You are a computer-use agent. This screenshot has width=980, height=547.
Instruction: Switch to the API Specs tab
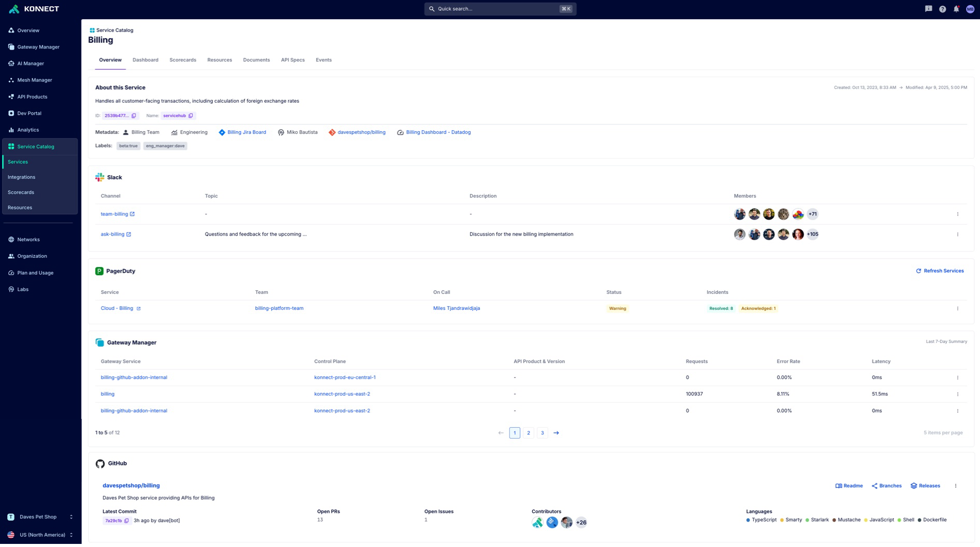pyautogui.click(x=292, y=60)
